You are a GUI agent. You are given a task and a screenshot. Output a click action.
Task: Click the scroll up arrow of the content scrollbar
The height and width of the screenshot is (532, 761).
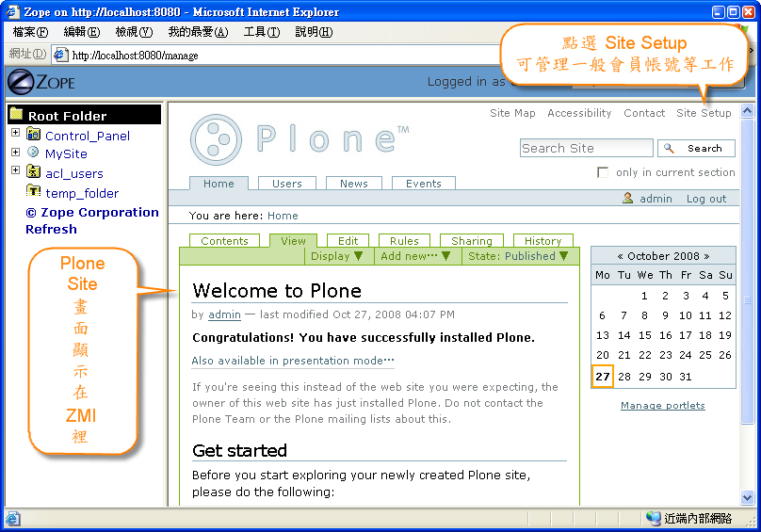click(748, 111)
